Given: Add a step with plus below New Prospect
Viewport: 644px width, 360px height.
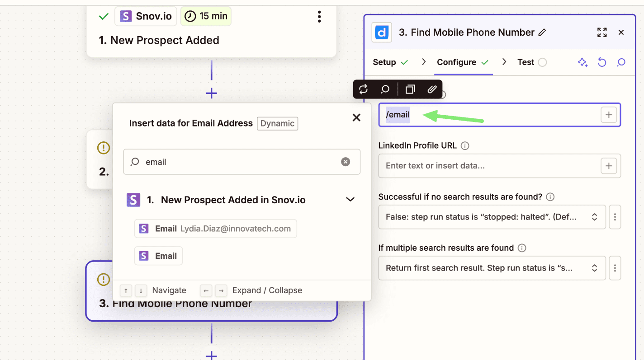Looking at the screenshot, I should (x=211, y=94).
